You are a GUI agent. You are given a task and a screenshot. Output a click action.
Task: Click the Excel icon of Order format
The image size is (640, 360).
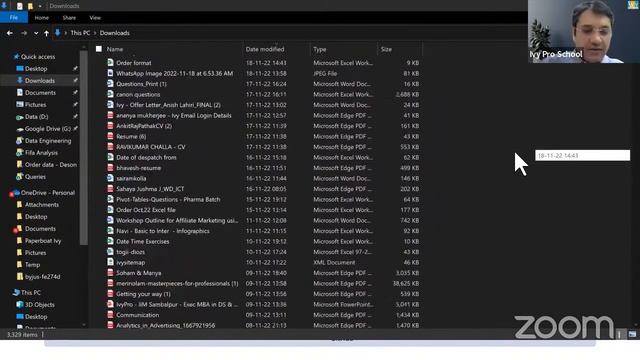110,62
